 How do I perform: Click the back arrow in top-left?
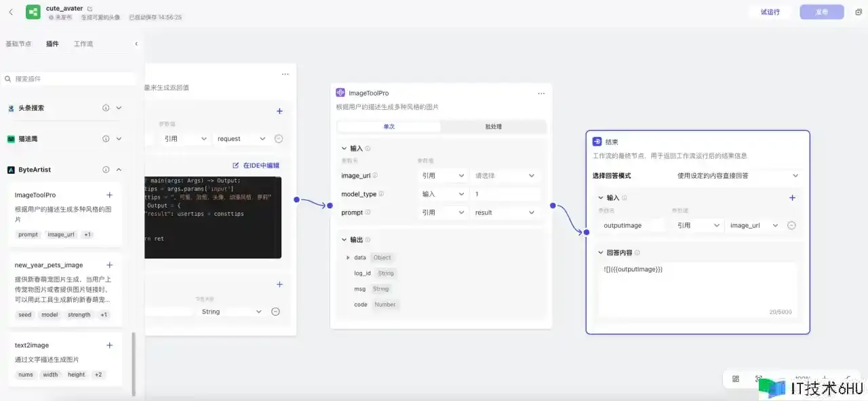(x=11, y=12)
